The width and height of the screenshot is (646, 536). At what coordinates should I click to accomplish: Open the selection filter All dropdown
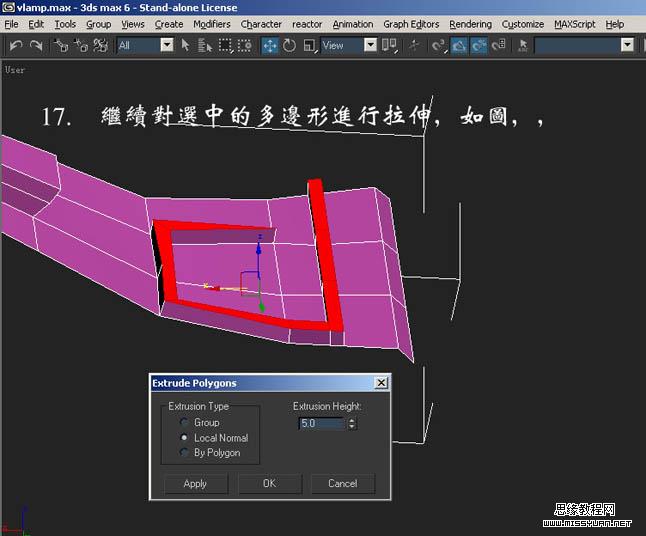coord(167,44)
